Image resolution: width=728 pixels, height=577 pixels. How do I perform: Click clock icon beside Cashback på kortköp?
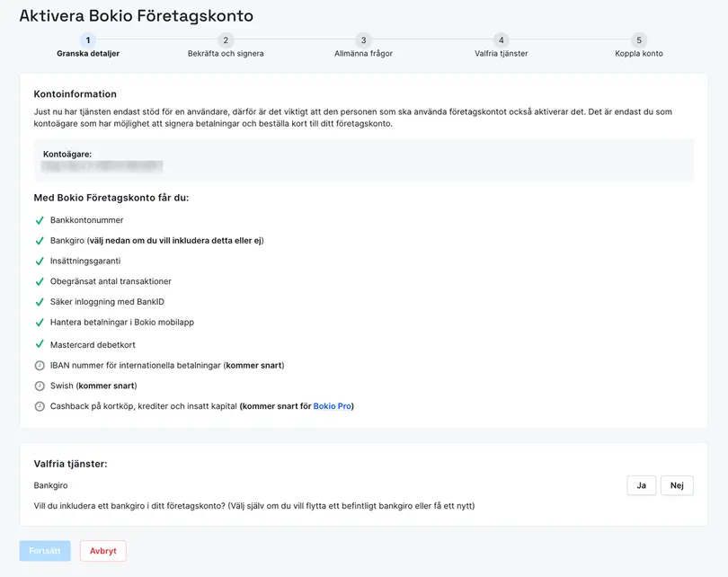(x=40, y=406)
